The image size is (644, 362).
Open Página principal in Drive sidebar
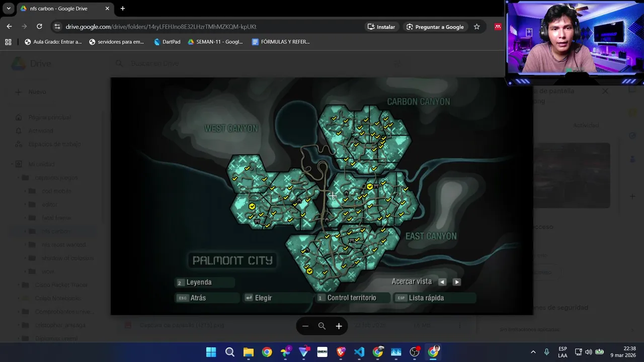click(x=49, y=117)
